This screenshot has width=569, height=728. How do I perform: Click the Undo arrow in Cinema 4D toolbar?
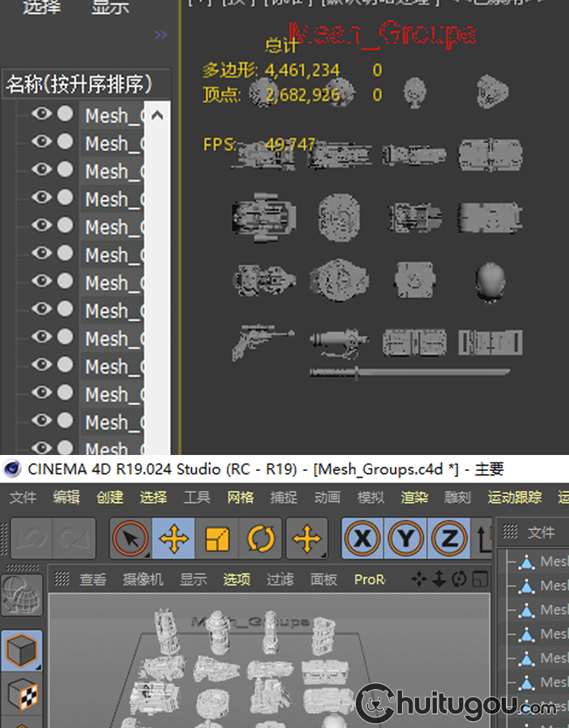tap(32, 538)
